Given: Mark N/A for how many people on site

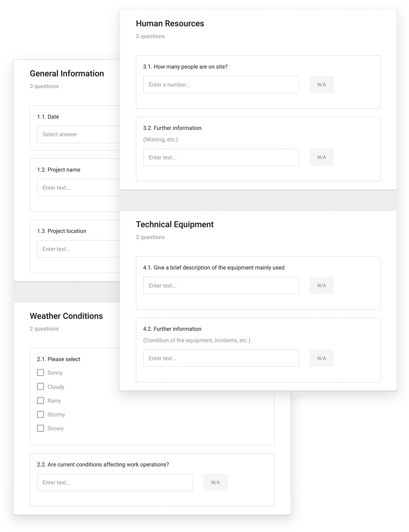Looking at the screenshot, I should (322, 85).
